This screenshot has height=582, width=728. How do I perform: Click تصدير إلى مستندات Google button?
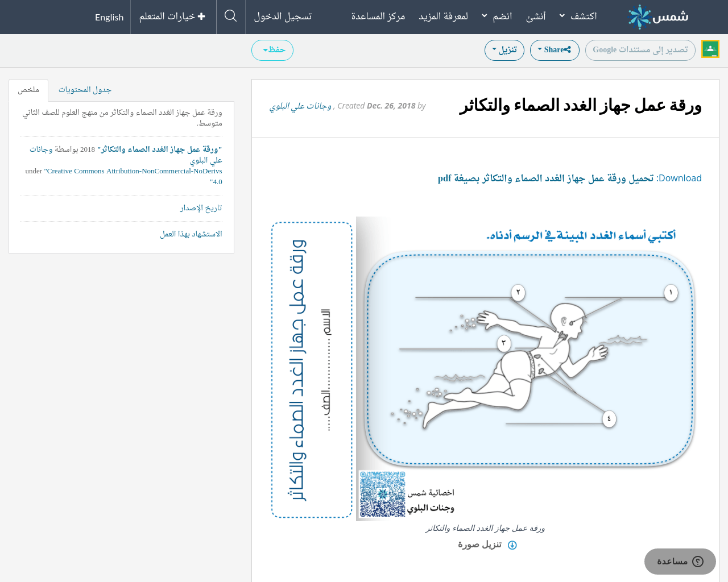[640, 50]
